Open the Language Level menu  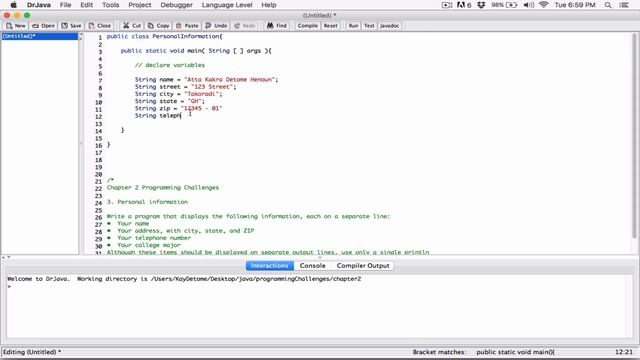[227, 5]
